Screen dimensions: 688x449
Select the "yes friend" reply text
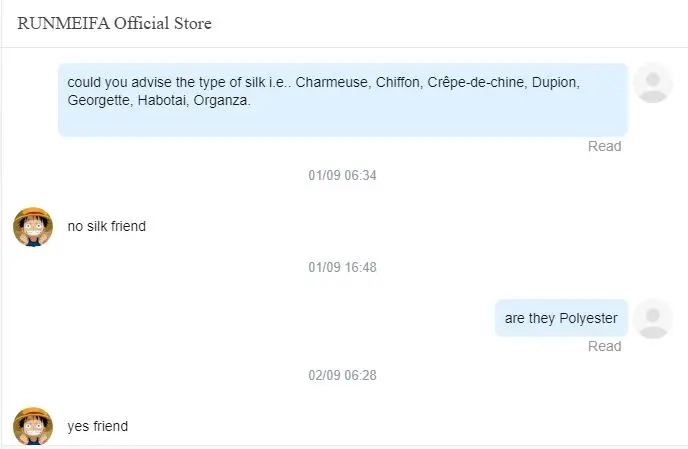click(98, 426)
